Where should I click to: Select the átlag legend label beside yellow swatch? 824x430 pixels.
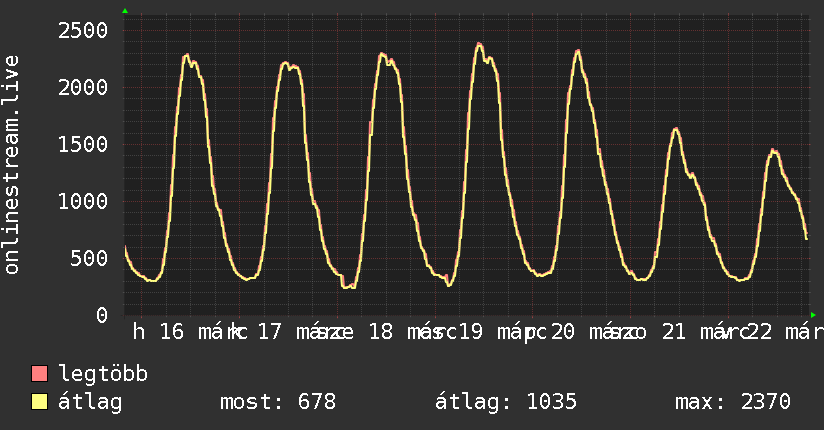91,402
